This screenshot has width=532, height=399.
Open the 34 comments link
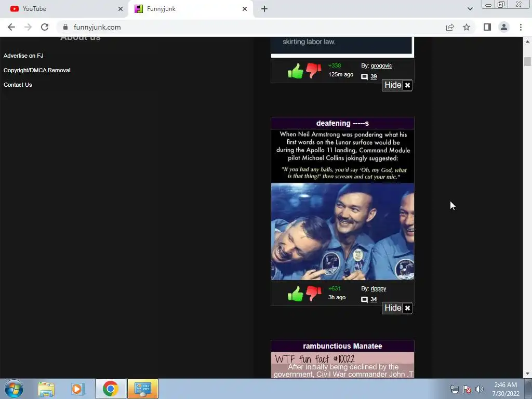[x=374, y=300]
